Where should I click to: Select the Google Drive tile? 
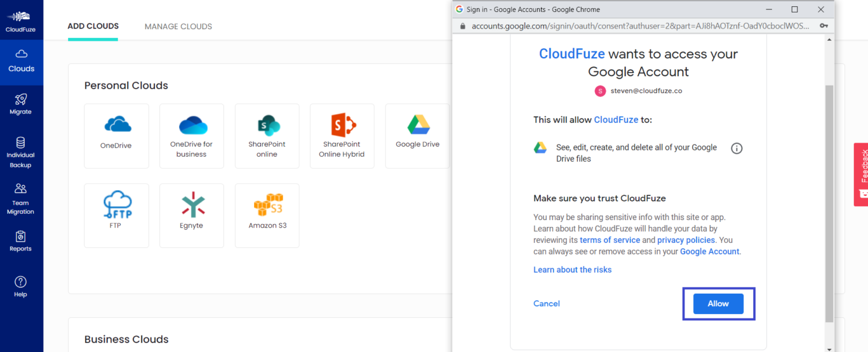coord(418,136)
